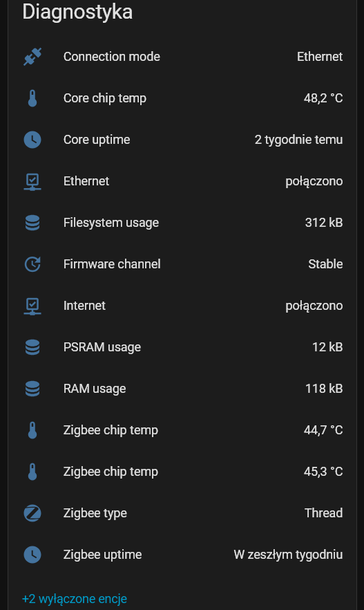Image resolution: width=364 pixels, height=610 pixels.
Task: Click the Zigbee uptime clock icon
Action: click(32, 555)
